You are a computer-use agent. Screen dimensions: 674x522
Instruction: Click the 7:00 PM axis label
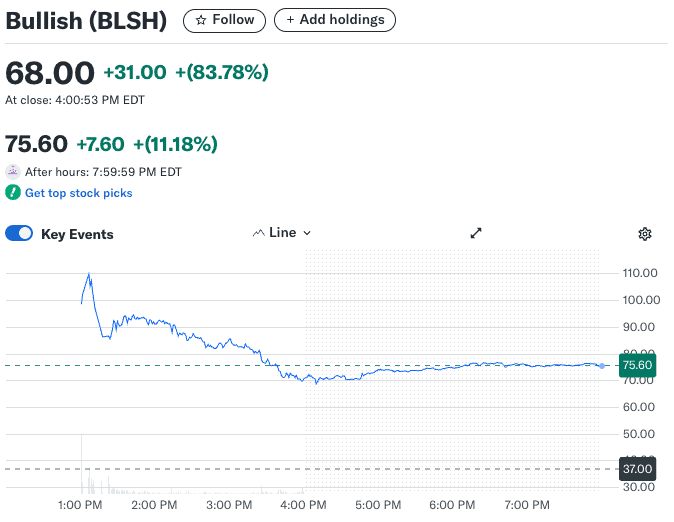[527, 505]
